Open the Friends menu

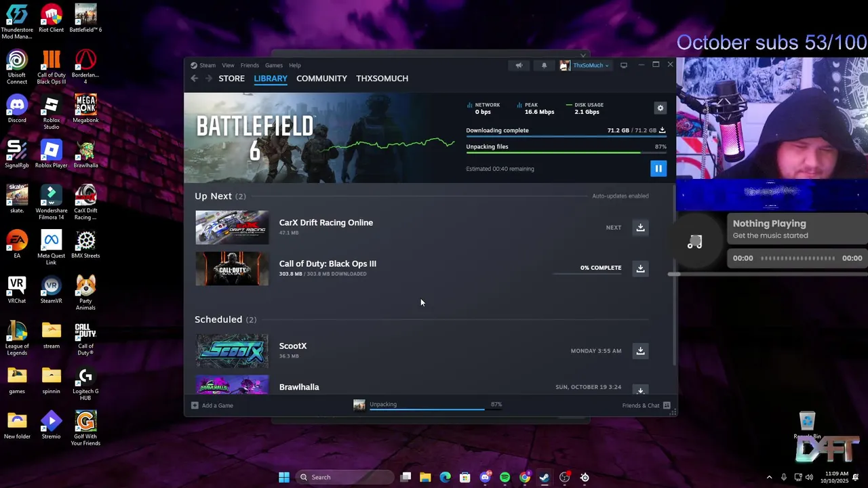point(250,66)
